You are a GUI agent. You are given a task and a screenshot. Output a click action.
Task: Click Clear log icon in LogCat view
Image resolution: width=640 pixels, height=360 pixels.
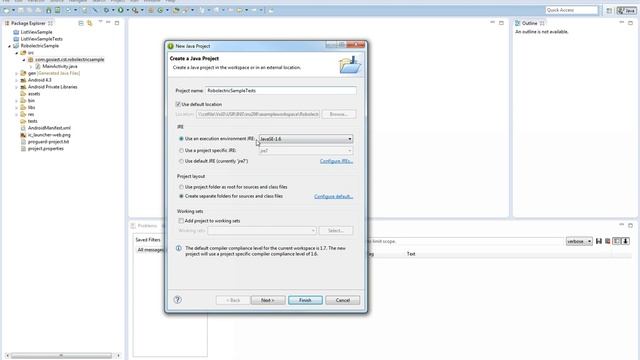608,241
